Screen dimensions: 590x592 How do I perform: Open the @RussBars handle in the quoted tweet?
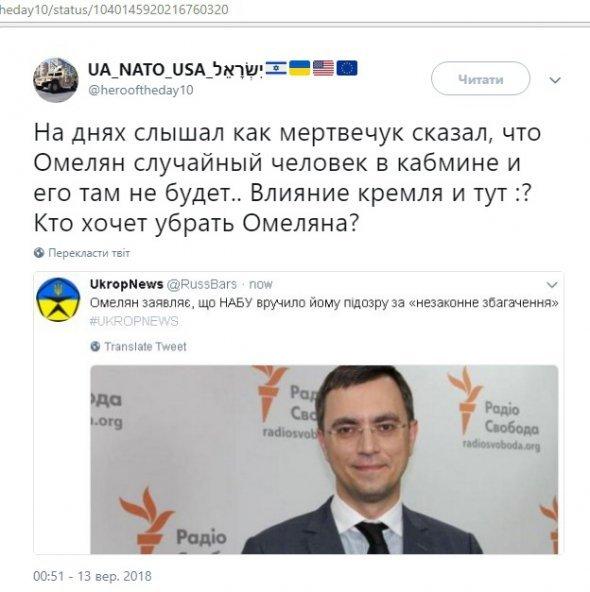[x=202, y=284]
